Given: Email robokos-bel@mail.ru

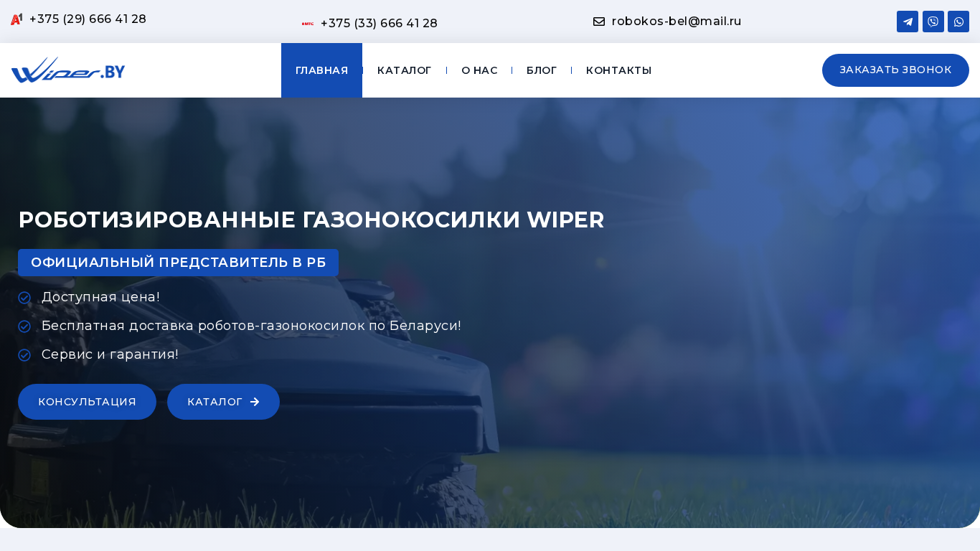Looking at the screenshot, I should point(677,22).
